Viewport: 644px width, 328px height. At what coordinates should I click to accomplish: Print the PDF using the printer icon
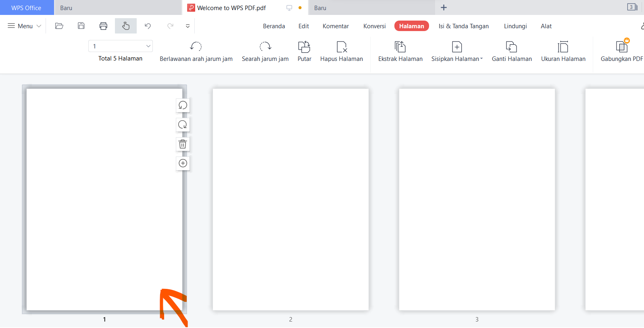coord(103,26)
